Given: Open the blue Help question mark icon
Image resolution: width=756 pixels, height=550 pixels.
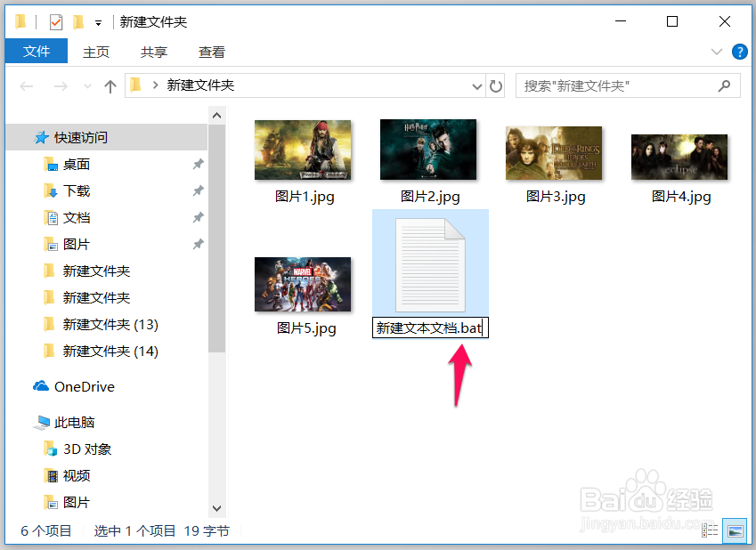Looking at the screenshot, I should (739, 52).
